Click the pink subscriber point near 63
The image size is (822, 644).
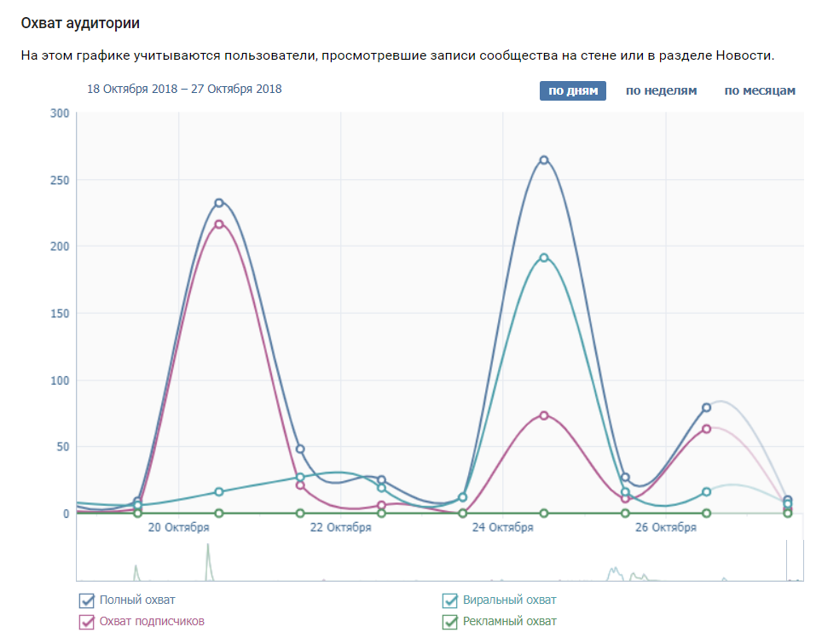point(706,429)
